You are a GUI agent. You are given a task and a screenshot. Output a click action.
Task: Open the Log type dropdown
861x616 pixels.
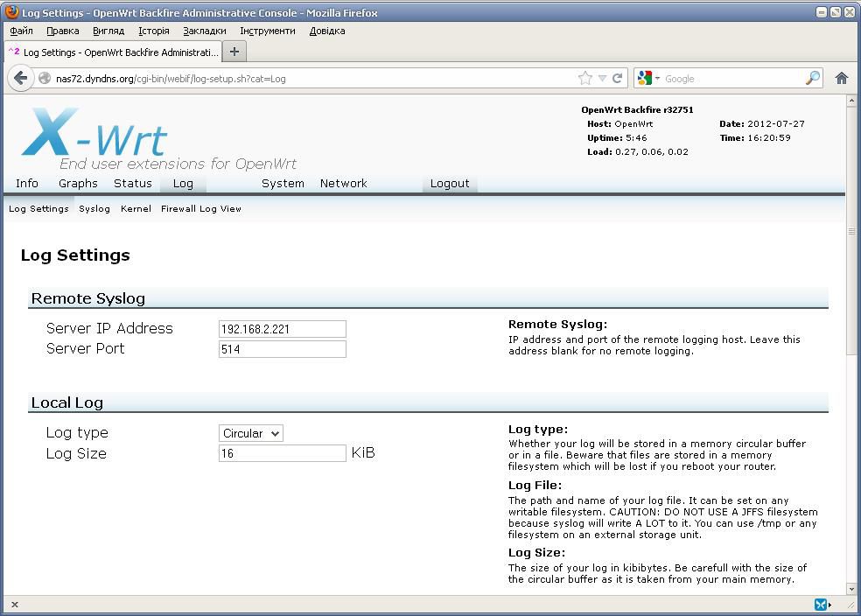pos(250,433)
